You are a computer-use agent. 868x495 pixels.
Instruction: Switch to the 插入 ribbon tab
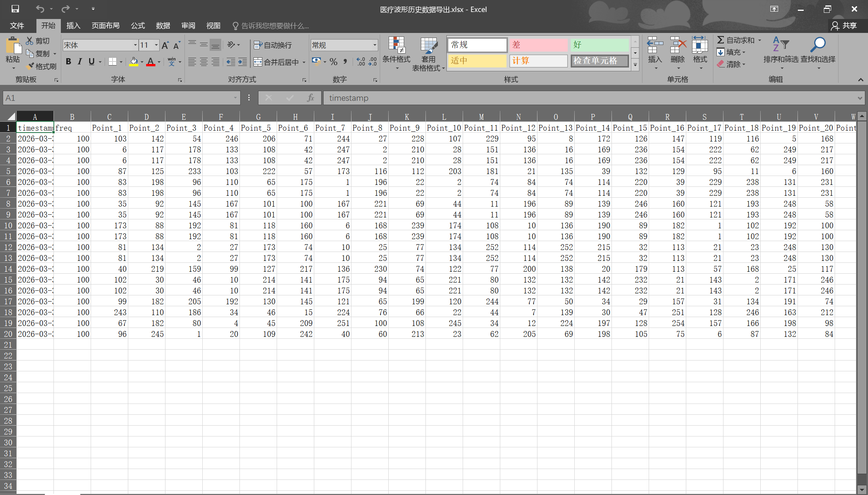(x=73, y=26)
